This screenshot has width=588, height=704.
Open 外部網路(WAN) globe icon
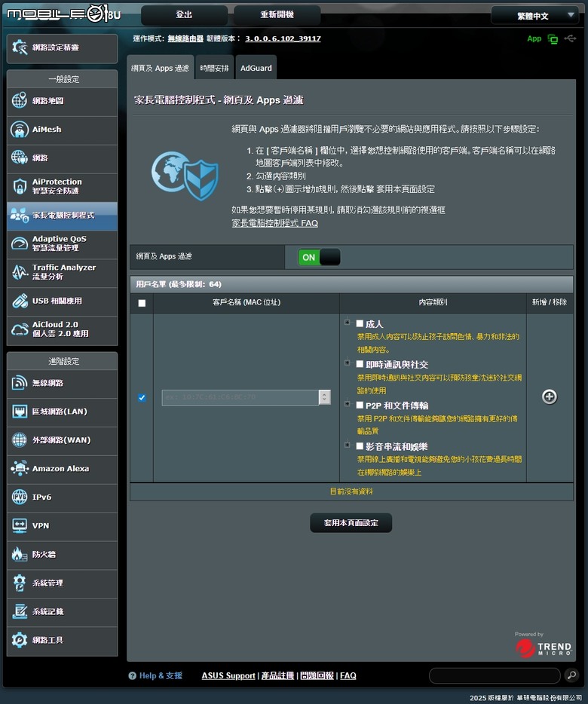[x=20, y=440]
